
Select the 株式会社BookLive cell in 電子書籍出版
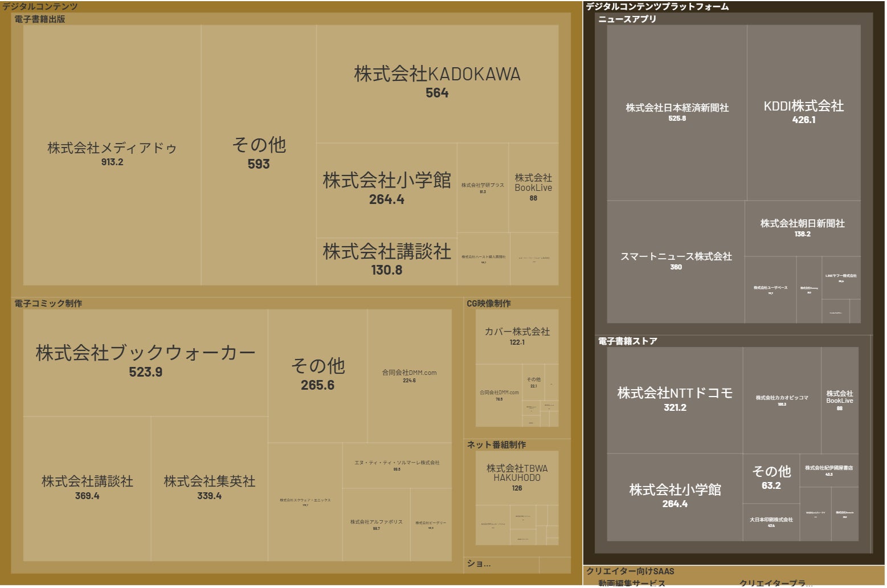(533, 185)
